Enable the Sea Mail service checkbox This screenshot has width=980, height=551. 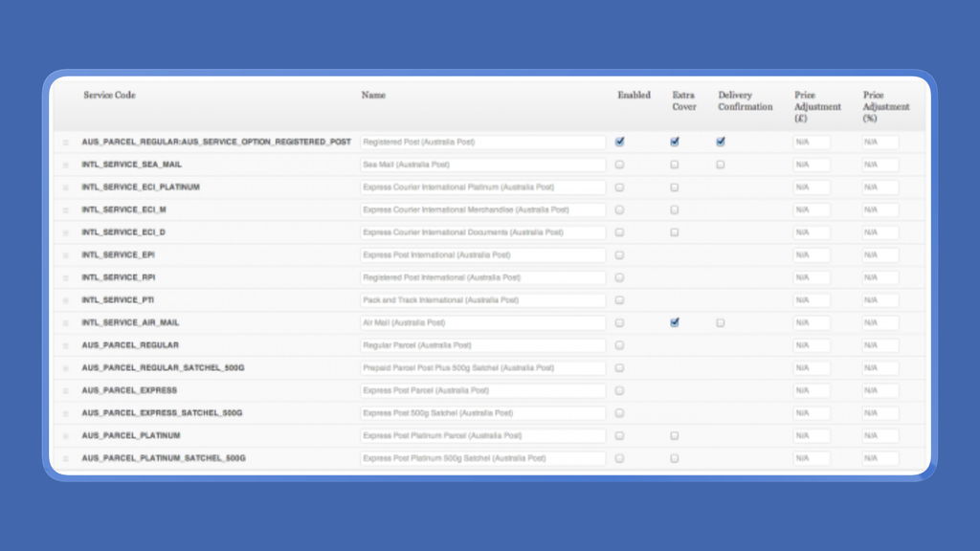click(x=619, y=165)
